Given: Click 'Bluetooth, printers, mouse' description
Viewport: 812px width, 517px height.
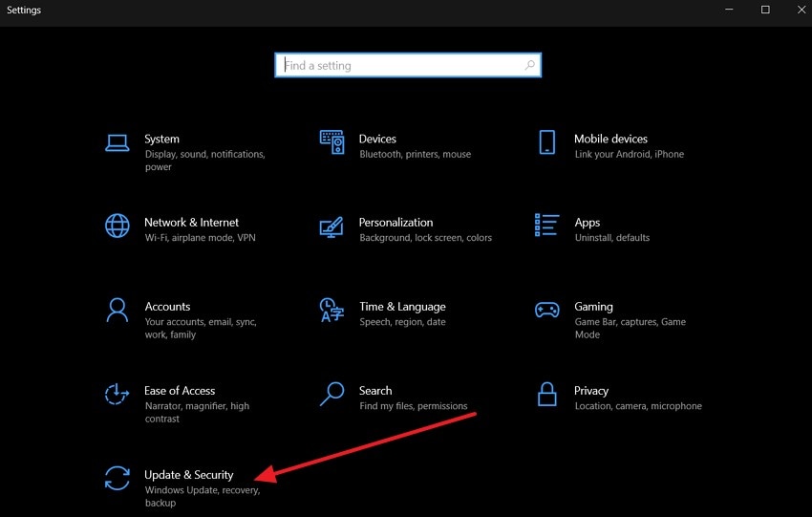Looking at the screenshot, I should [416, 155].
